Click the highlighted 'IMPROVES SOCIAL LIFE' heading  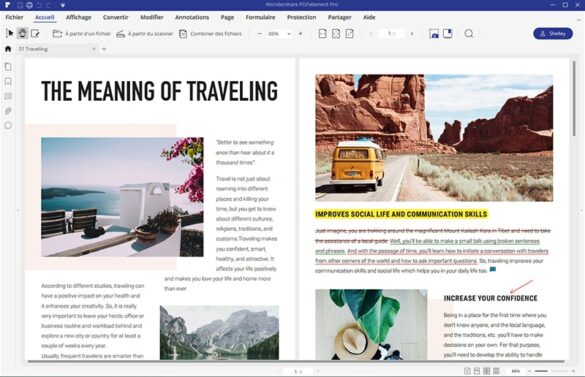pos(401,214)
